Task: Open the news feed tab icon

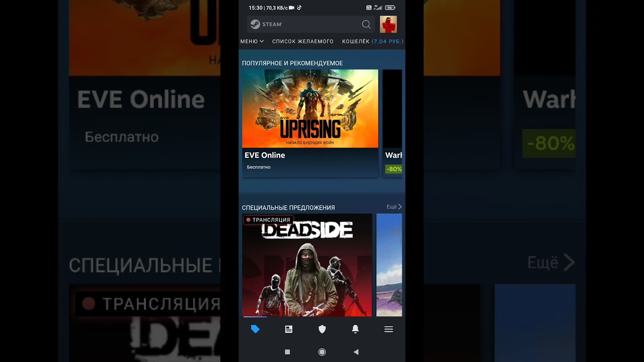Action: click(289, 329)
